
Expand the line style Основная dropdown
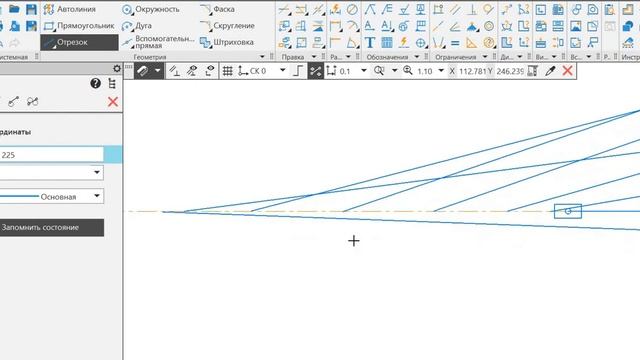coord(97,196)
